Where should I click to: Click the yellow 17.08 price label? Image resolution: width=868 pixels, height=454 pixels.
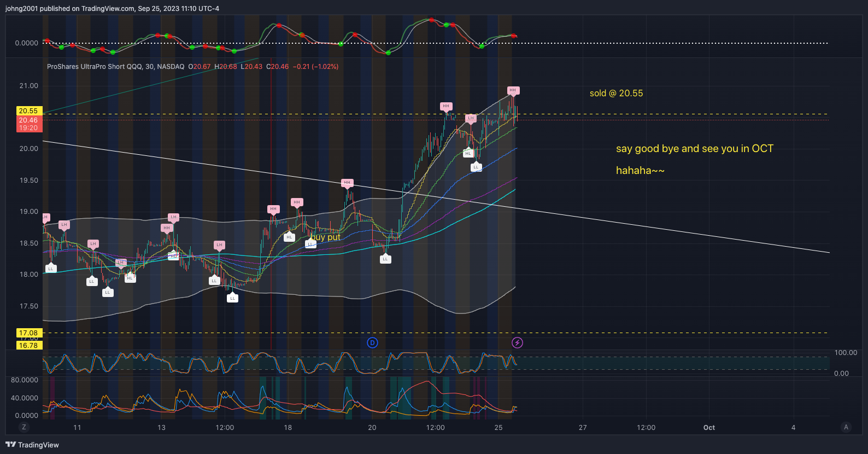pos(28,333)
